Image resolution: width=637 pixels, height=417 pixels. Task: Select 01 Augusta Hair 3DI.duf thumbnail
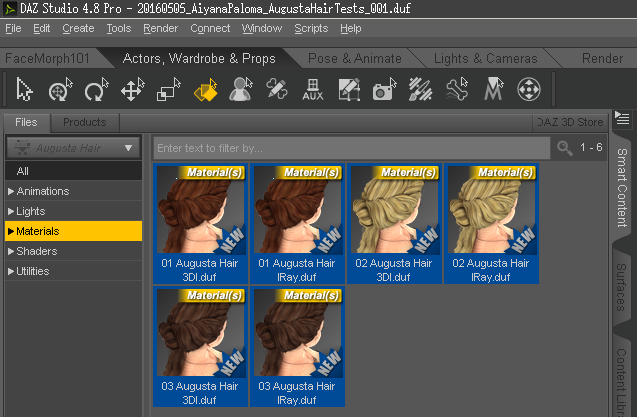tap(200, 224)
